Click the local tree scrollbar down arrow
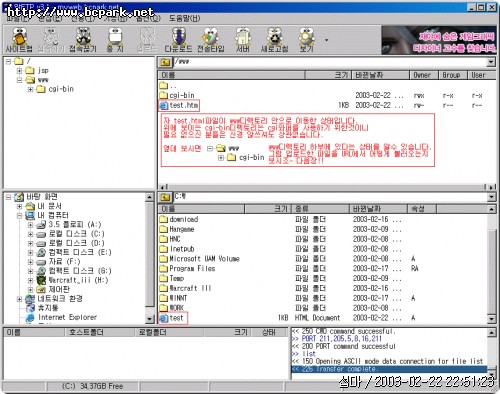Image resolution: width=500 pixels, height=394 pixels. 150,319
